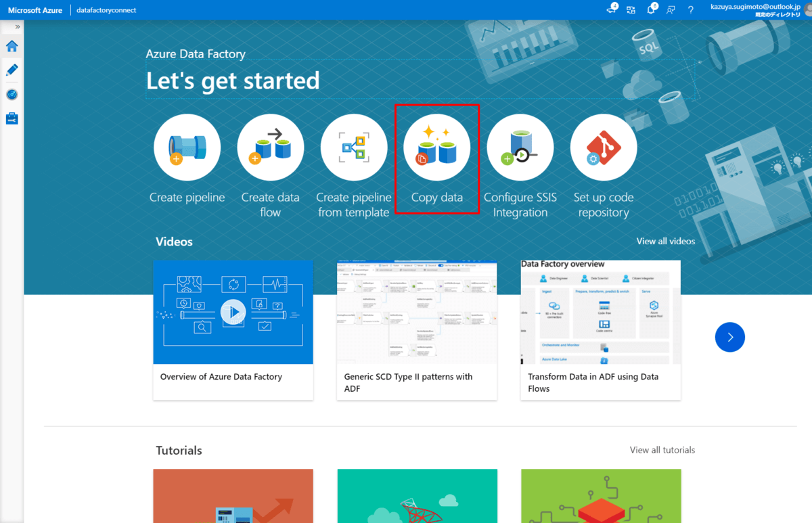Click the Create data flow icon
812x523 pixels.
point(271,147)
